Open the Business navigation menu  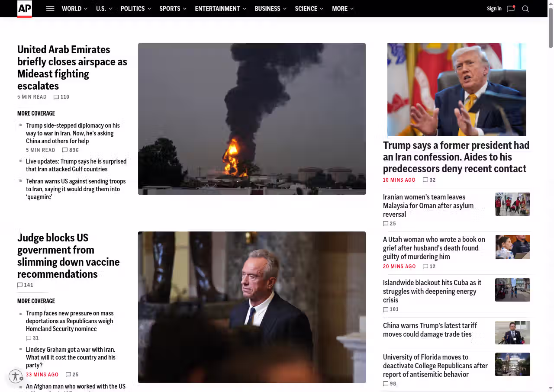(267, 9)
